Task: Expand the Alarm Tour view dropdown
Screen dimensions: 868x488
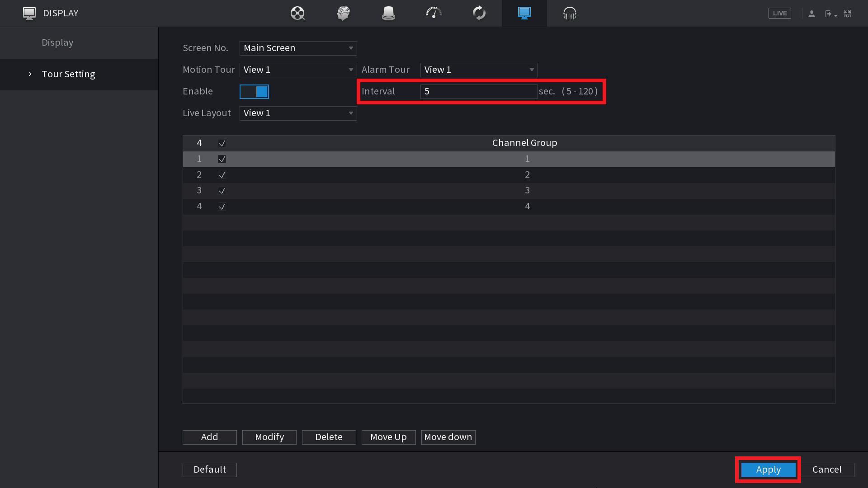Action: (479, 70)
